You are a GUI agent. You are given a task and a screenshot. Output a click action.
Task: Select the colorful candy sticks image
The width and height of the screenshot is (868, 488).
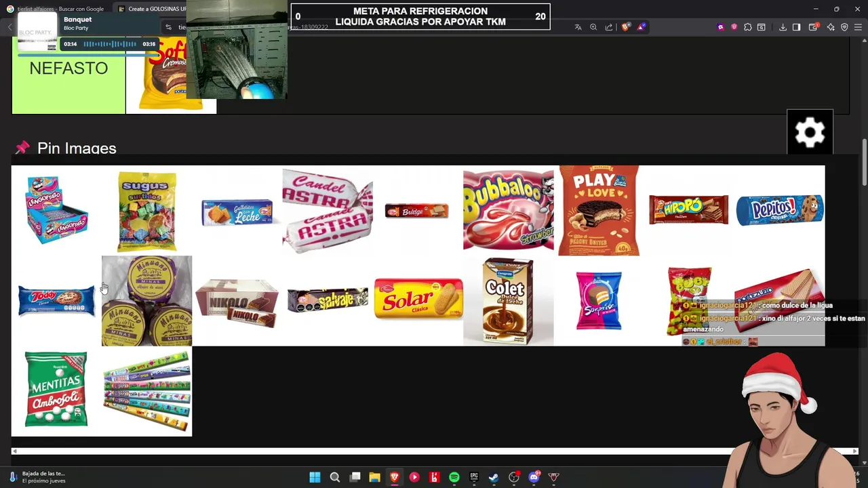point(146,391)
